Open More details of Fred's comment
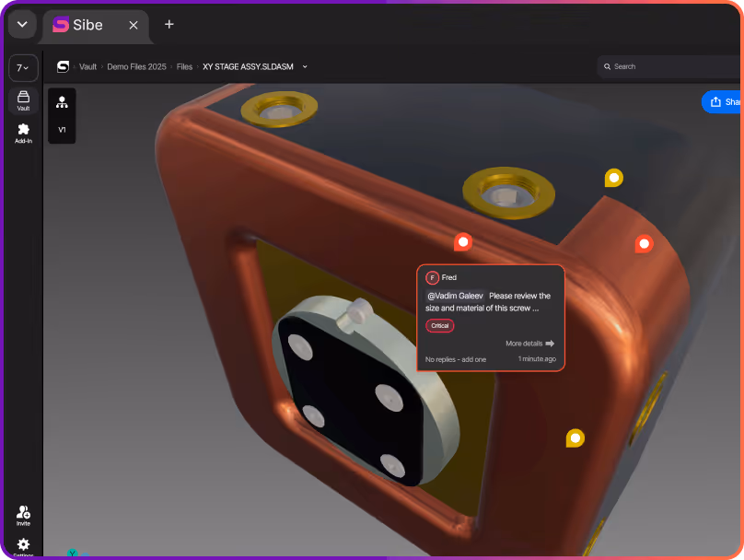The image size is (744, 560). click(x=529, y=344)
